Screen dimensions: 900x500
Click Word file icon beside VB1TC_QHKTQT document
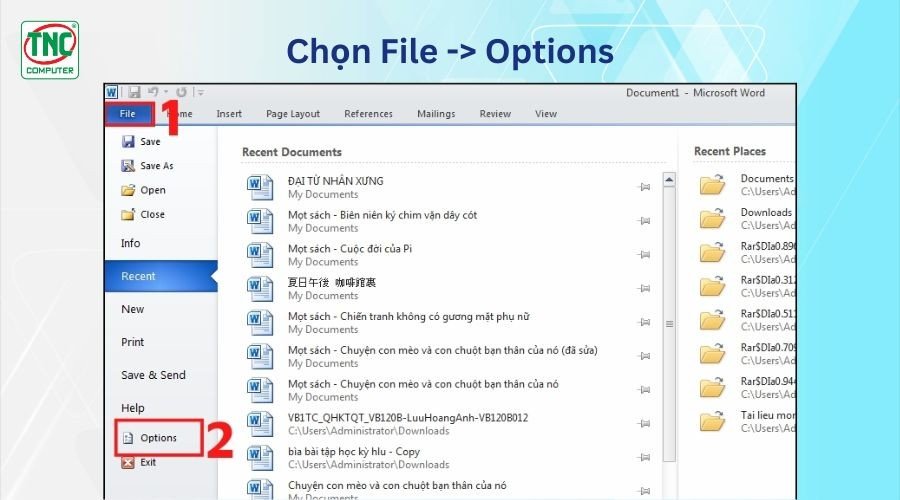[x=260, y=424]
